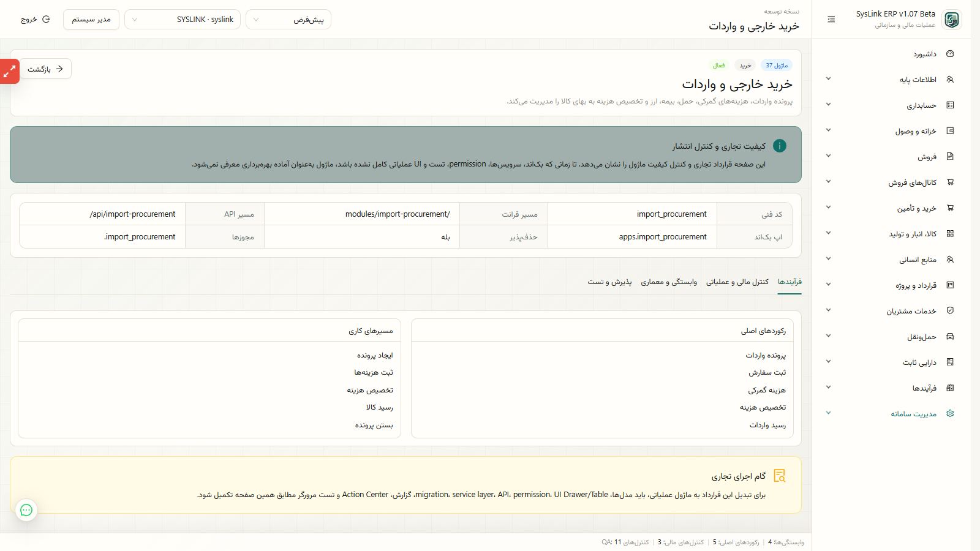Viewport: 980px width, 551px height.
Task: Switch to the کنترل مالی و عملیاتی tab
Action: coord(737,282)
